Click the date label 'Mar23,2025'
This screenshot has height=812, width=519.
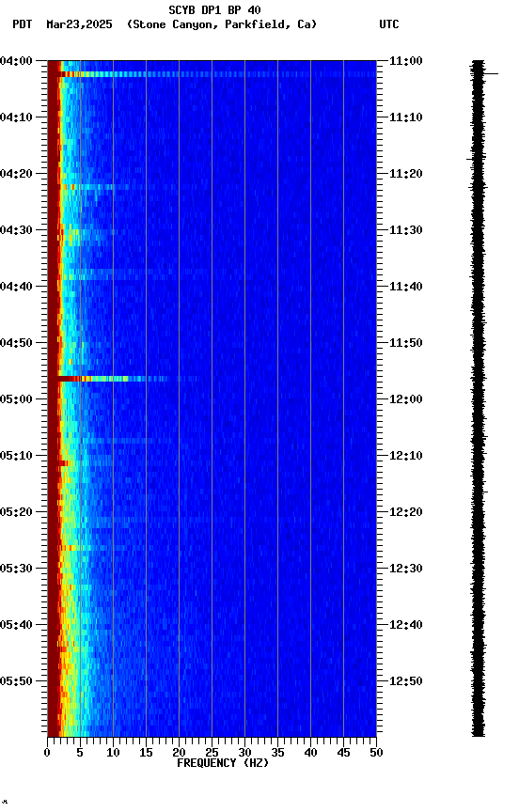79,24
